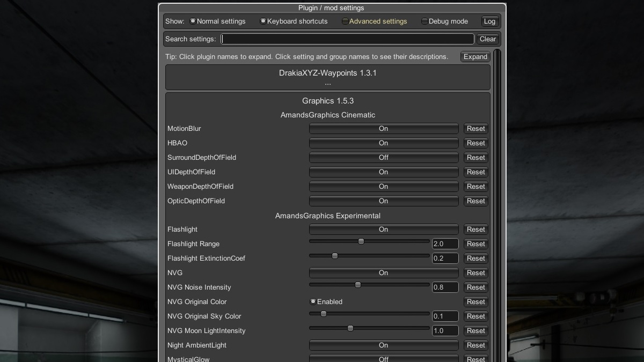Viewport: 644px width, 362px height.
Task: Show AmandsGraphics Experimental group description
Action: [327, 216]
